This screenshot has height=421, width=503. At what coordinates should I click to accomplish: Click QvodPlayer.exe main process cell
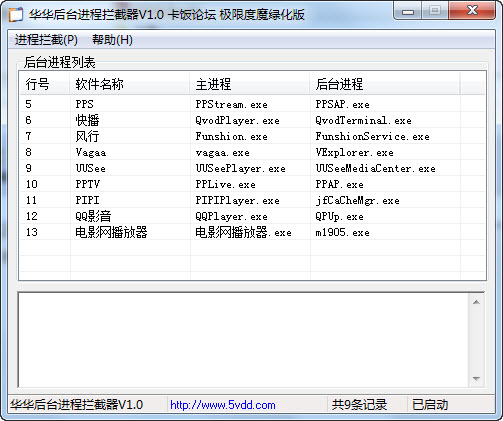click(237, 120)
